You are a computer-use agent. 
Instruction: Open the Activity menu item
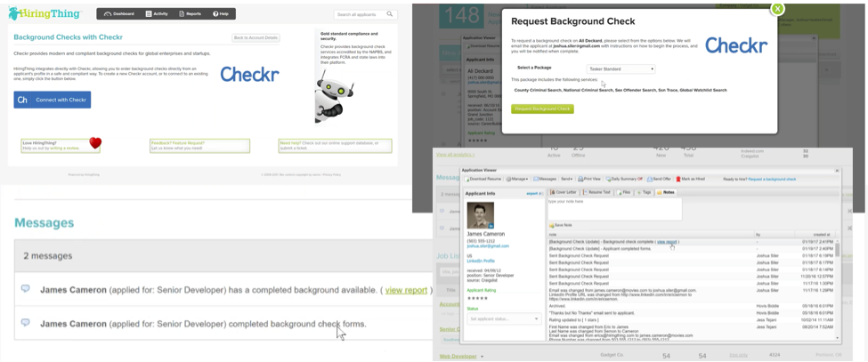click(x=157, y=14)
